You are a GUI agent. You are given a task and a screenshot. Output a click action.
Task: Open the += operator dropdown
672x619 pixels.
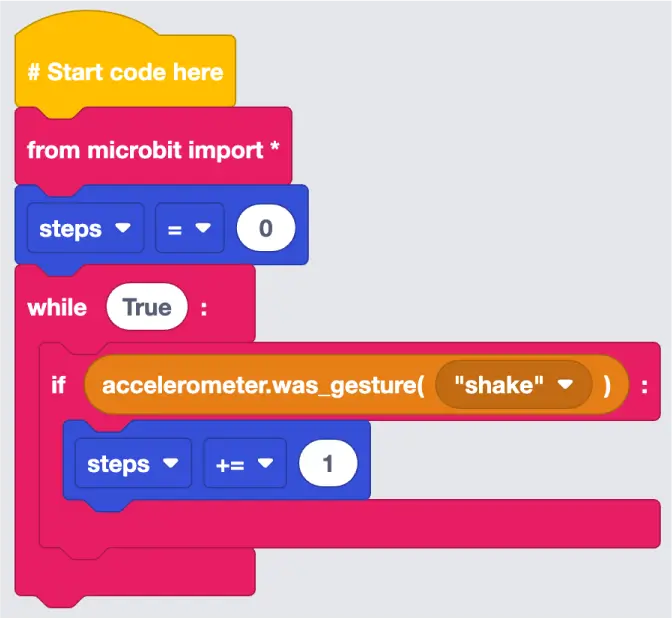245,463
